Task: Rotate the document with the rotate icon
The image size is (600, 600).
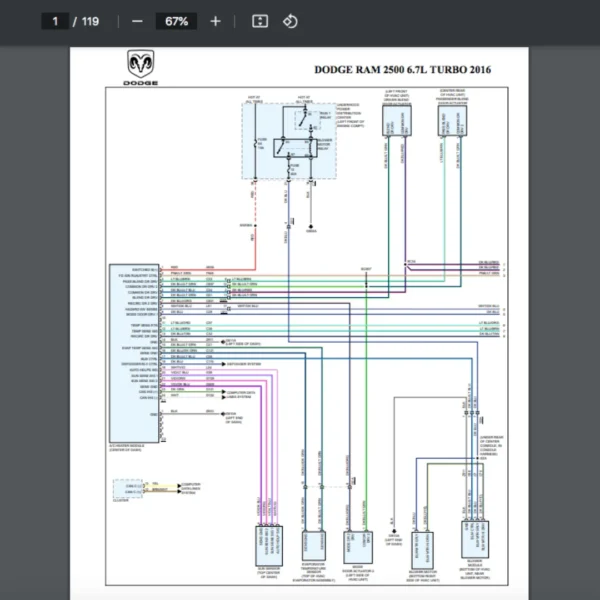Action: pyautogui.click(x=290, y=21)
